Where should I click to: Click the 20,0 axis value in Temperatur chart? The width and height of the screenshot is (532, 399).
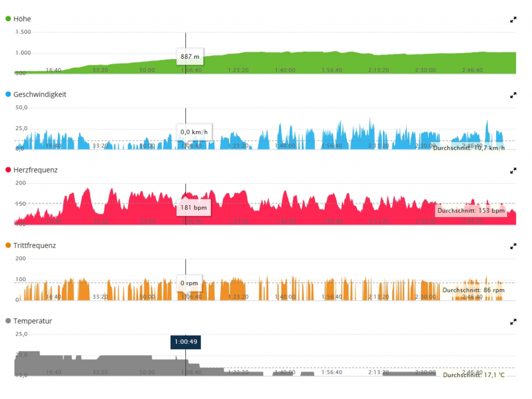click(x=21, y=355)
